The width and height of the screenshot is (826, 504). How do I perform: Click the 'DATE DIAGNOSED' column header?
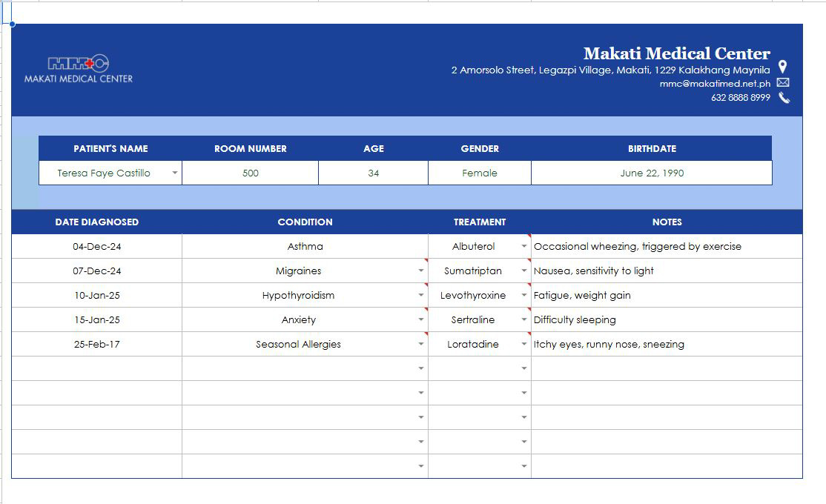(x=97, y=222)
